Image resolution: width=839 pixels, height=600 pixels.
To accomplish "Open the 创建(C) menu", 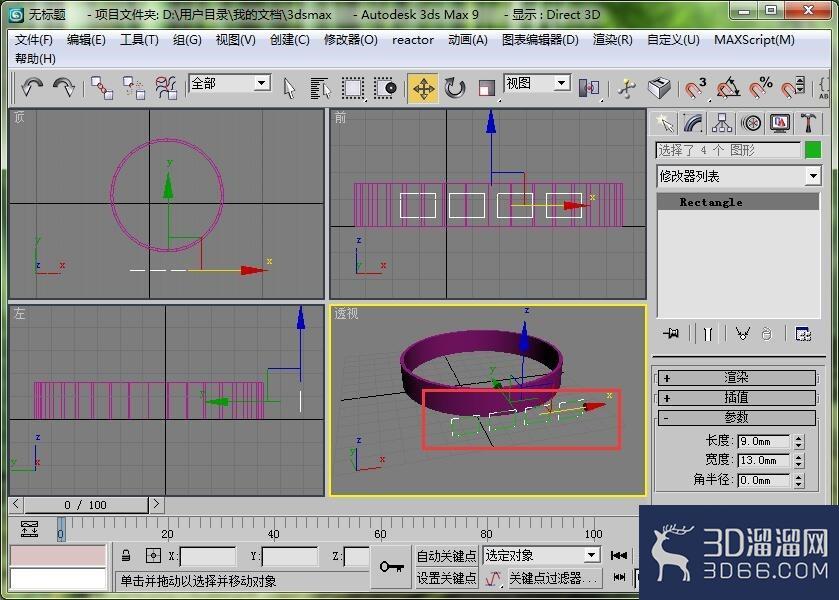I will pyautogui.click(x=289, y=40).
